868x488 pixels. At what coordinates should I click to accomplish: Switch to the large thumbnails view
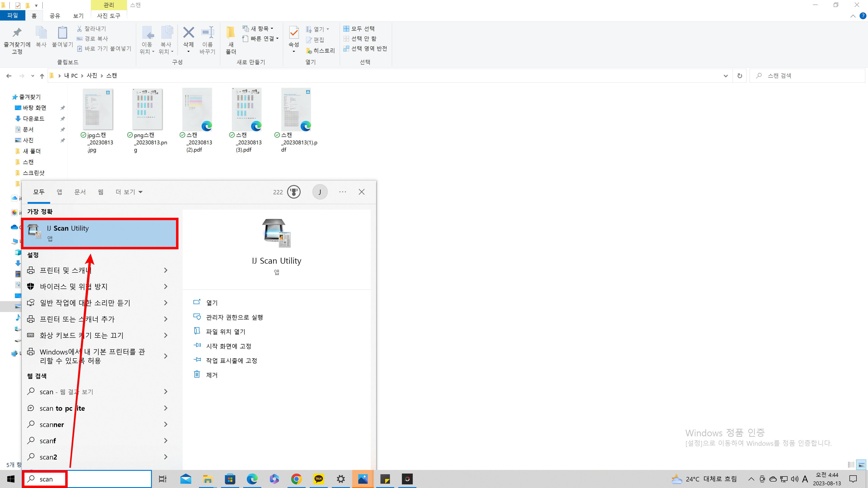pos(861,465)
